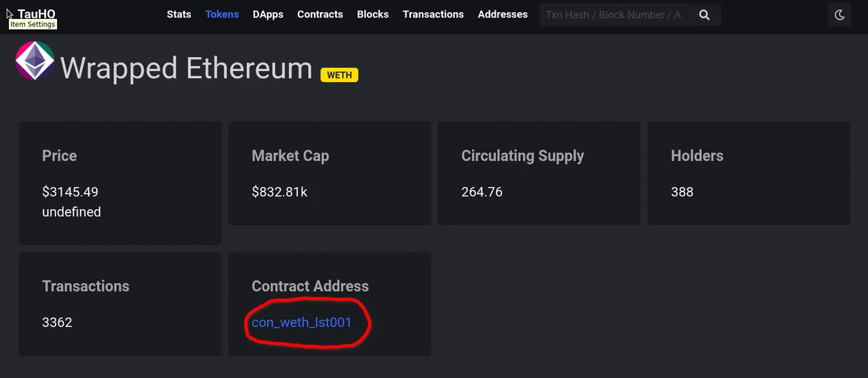This screenshot has width=868, height=378.
Task: Click the yellow WETH badge
Action: (339, 75)
